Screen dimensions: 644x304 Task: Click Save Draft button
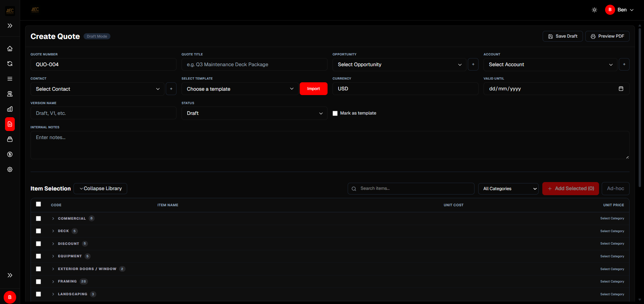(562, 36)
